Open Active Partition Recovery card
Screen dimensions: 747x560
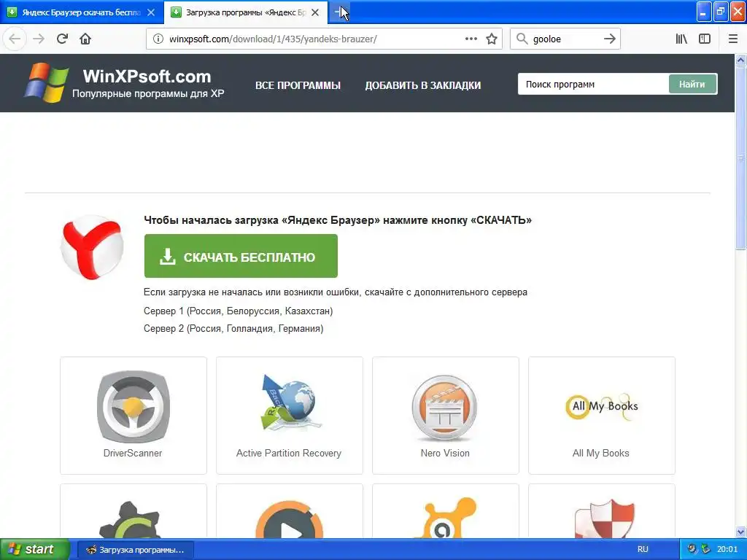[289, 415]
